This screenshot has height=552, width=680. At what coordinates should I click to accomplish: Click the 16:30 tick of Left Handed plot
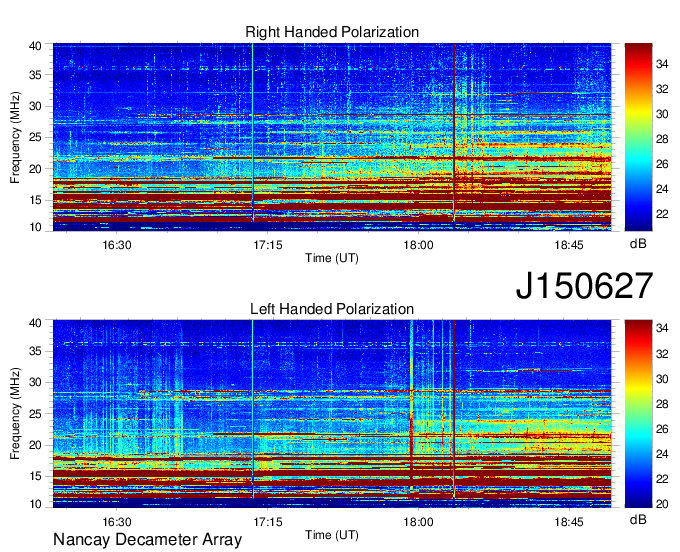[x=117, y=522]
